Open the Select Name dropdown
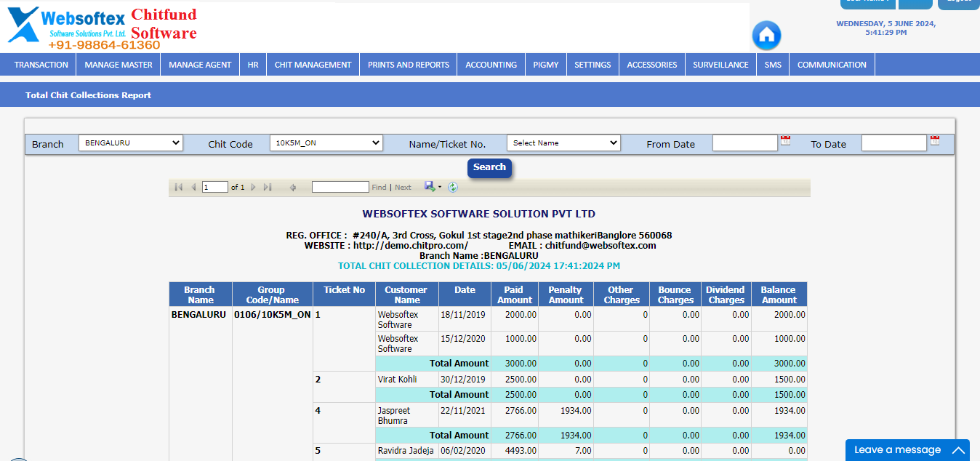 (x=563, y=143)
